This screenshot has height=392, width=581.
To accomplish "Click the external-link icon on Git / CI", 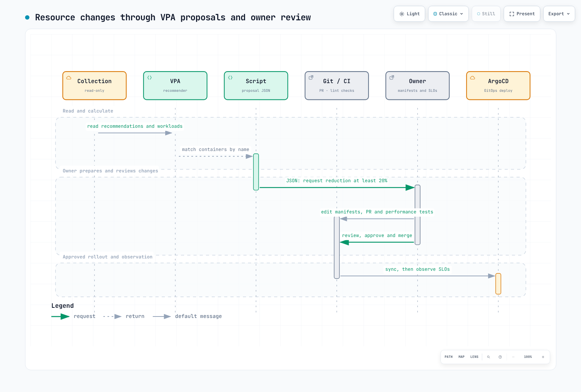I will pyautogui.click(x=311, y=78).
